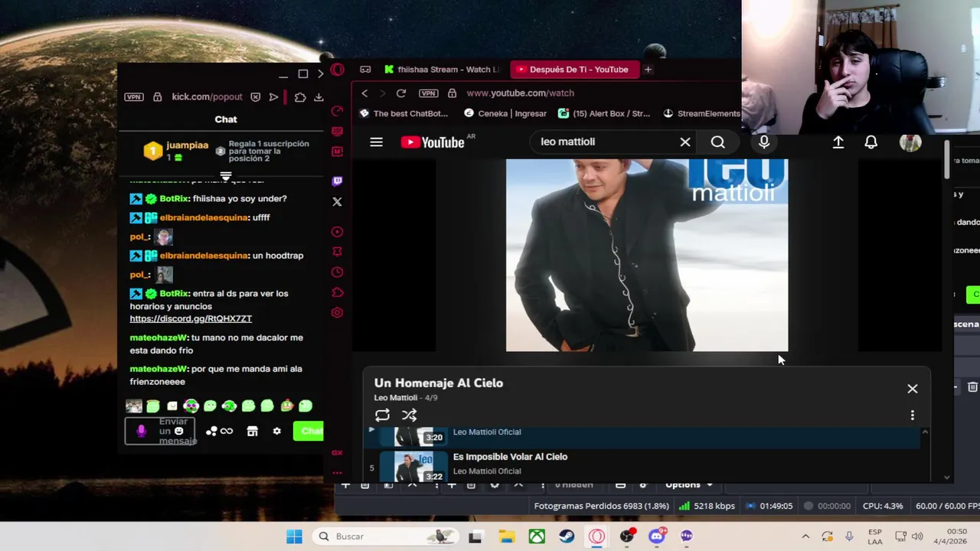Click the Leo Mattioli video player image

click(647, 255)
